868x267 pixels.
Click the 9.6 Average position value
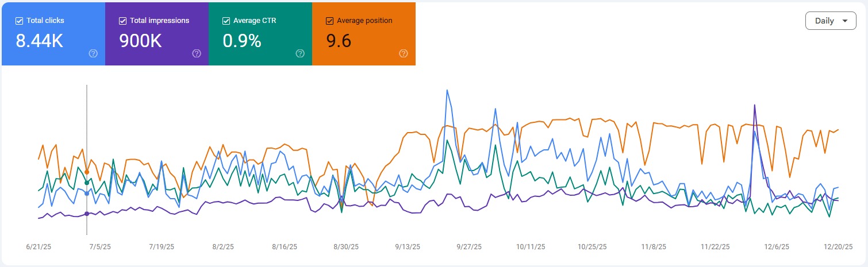pyautogui.click(x=339, y=41)
